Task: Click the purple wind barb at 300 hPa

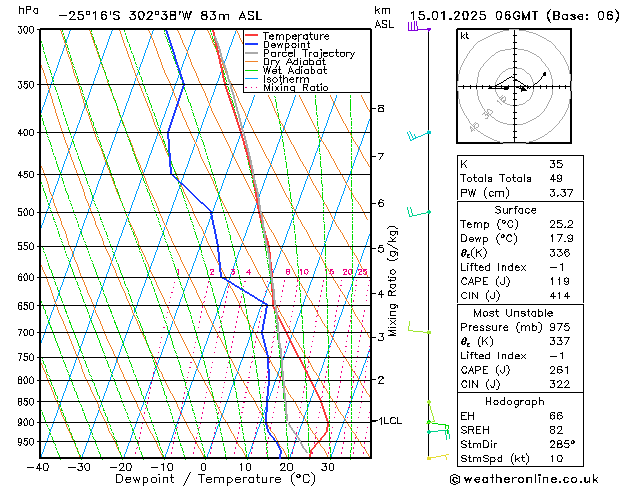Action: pos(414,27)
